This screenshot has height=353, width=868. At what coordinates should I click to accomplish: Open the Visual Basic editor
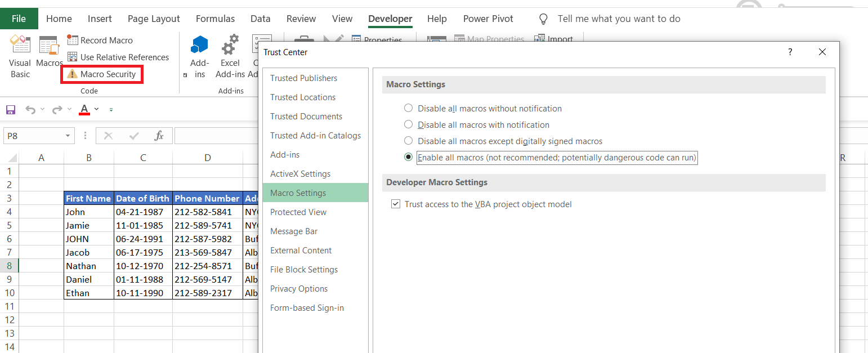tap(20, 56)
